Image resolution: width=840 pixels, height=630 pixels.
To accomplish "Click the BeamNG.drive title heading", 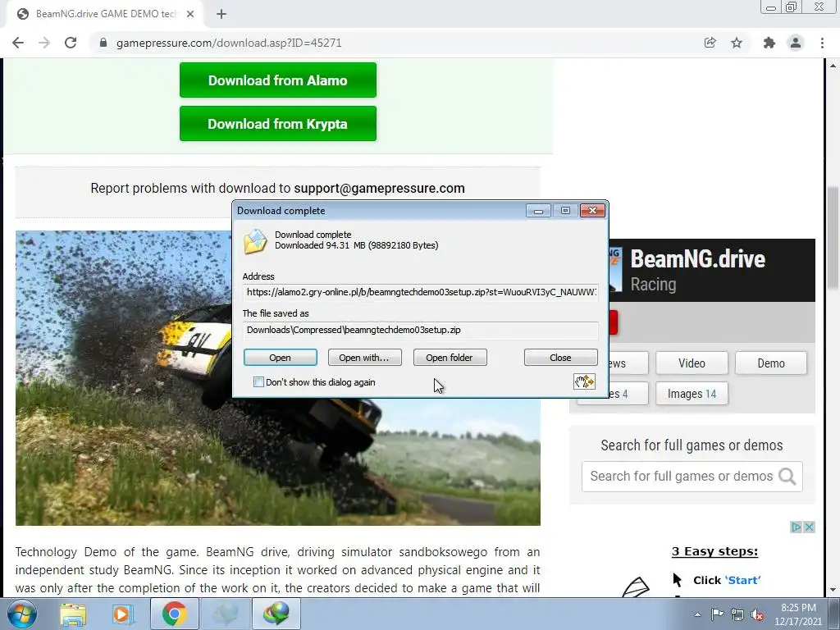I will (x=697, y=259).
